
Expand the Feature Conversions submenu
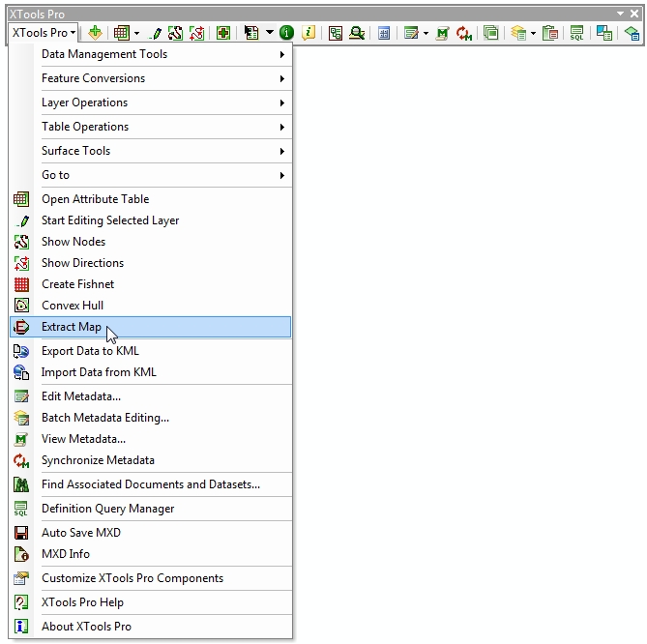point(151,78)
